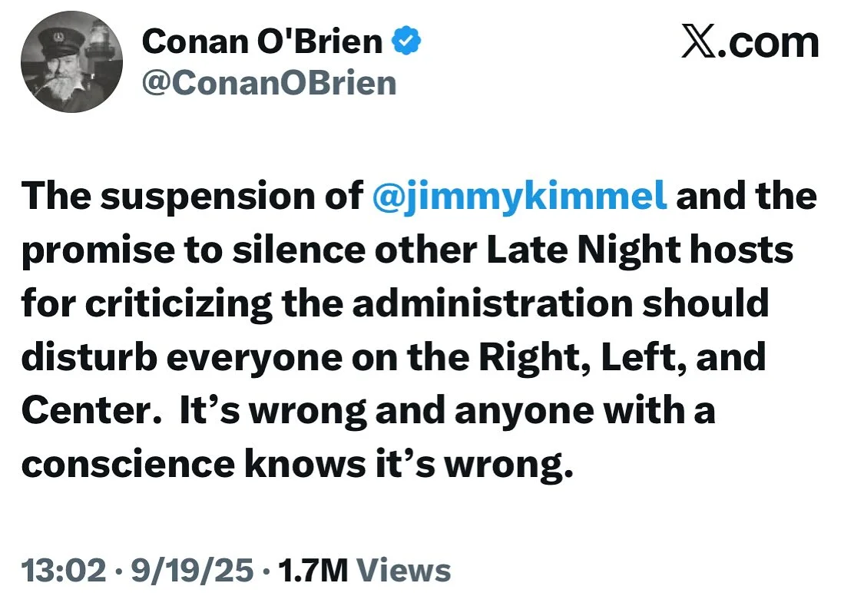Screen dimensions: 864x616
Task: Click the word Views in footer
Action: [x=405, y=571]
